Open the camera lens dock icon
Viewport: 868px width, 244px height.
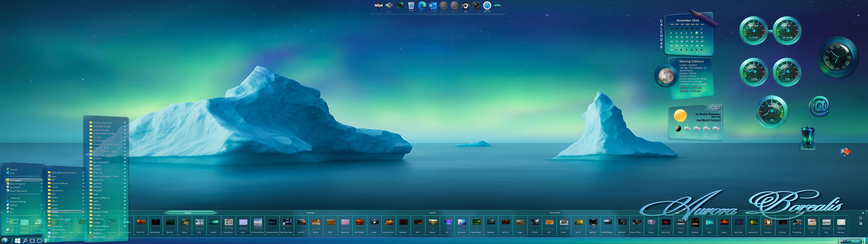476,5
